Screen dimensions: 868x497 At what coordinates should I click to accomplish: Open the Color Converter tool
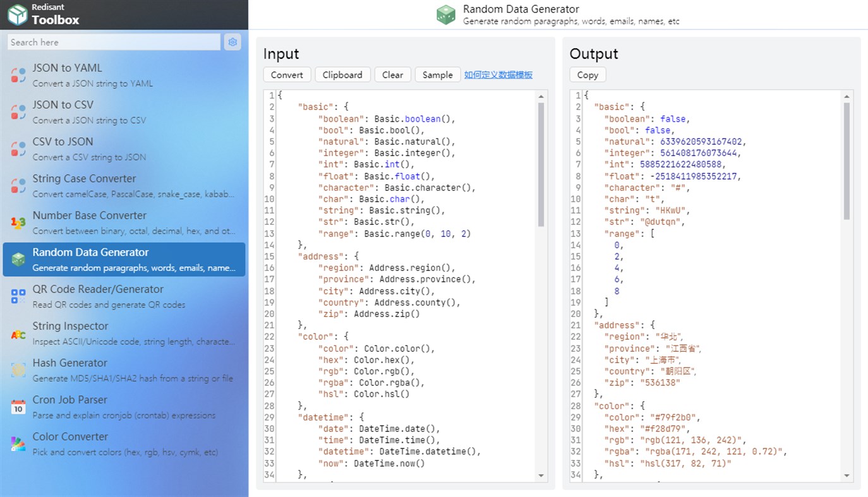[x=124, y=444]
